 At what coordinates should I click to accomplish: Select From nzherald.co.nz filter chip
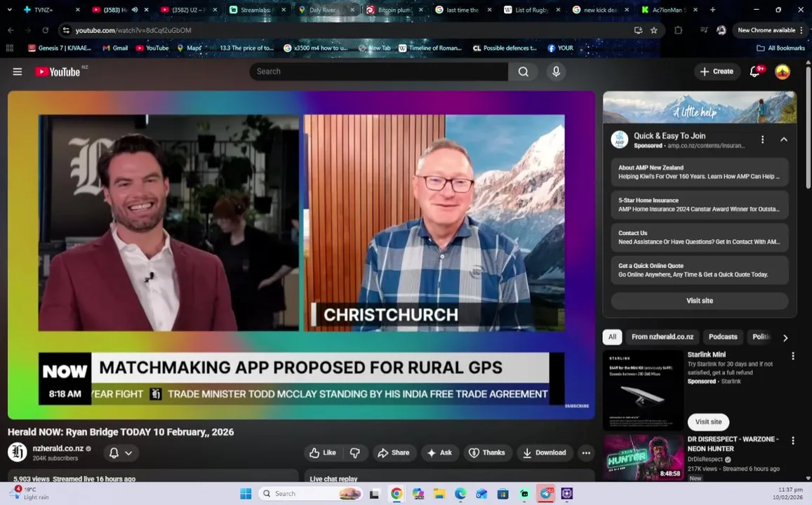point(663,337)
